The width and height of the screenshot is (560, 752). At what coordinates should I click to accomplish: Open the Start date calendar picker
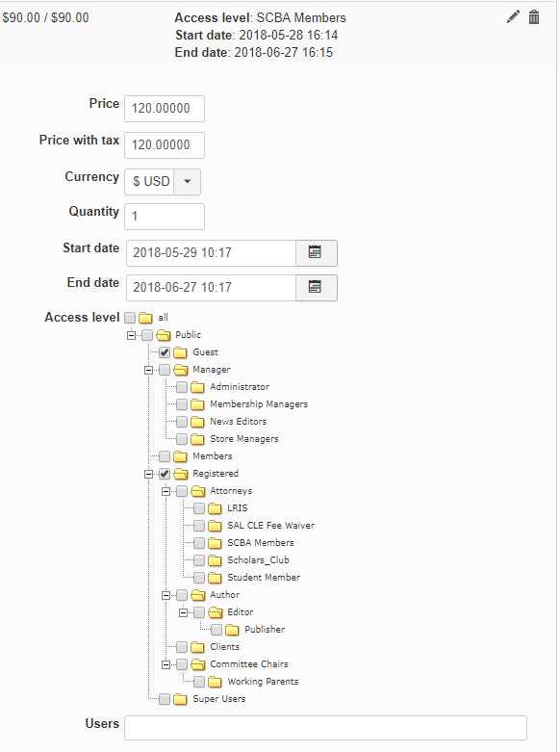coord(317,252)
